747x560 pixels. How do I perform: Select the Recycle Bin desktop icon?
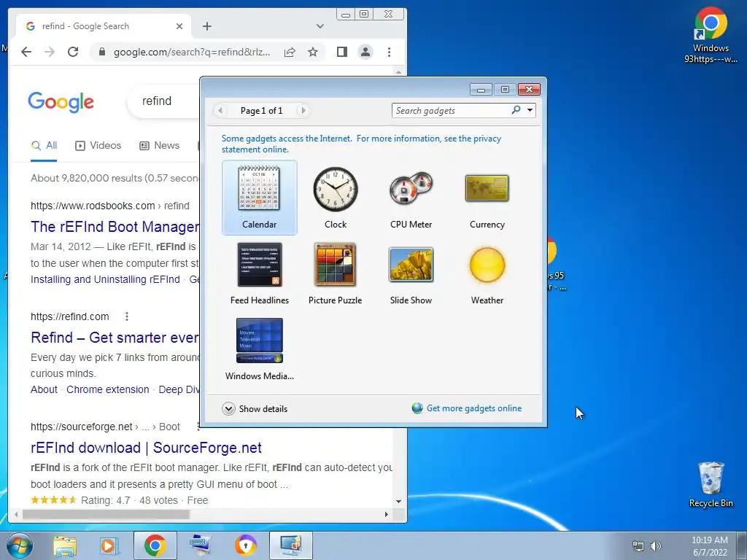[711, 485]
